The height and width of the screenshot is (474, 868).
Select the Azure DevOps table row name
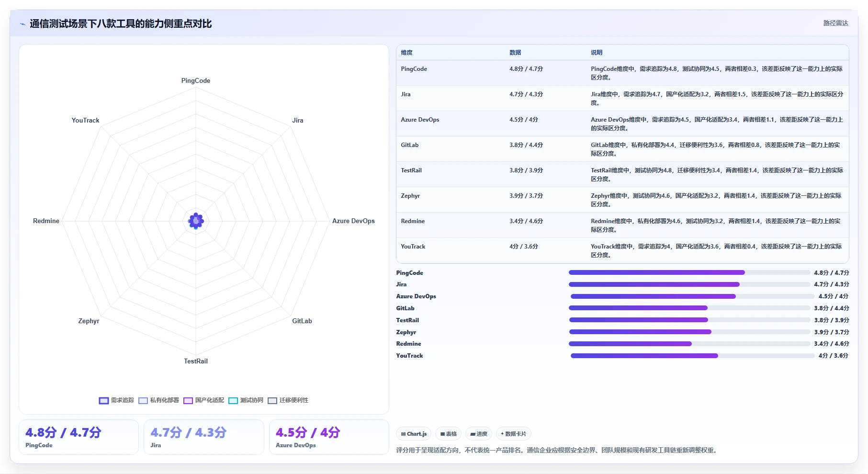[420, 120]
